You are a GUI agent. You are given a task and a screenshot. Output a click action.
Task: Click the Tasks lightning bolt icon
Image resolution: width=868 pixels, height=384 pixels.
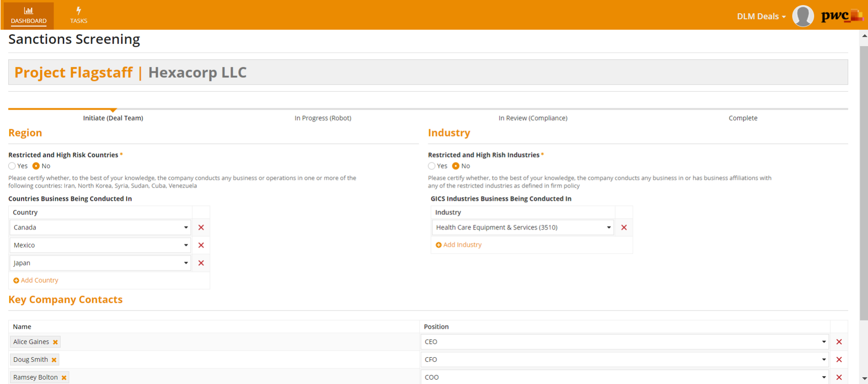click(x=78, y=10)
